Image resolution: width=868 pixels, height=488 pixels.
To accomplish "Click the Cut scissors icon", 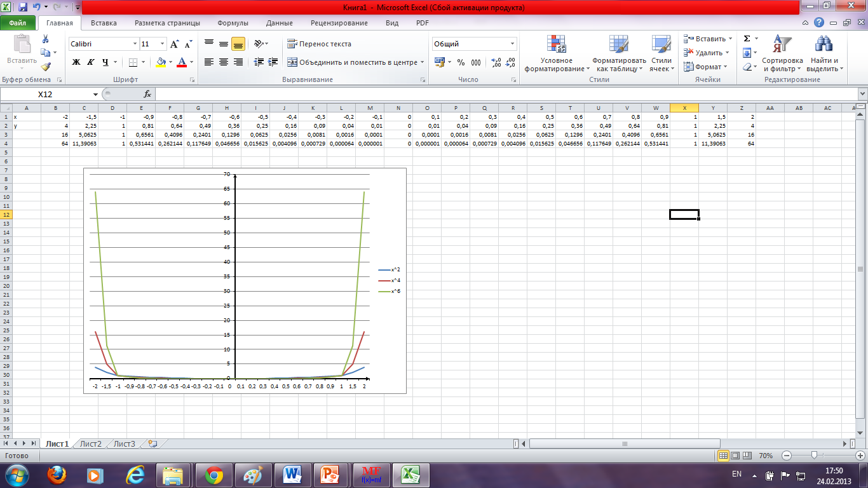I will coord(45,39).
